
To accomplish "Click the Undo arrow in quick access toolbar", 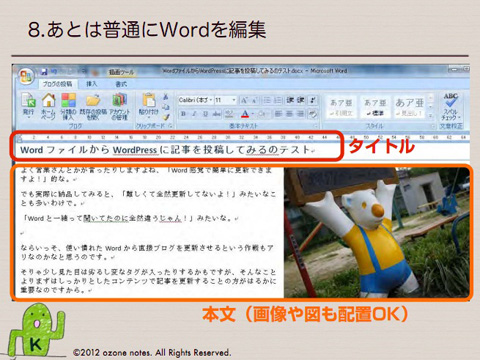I will pyautogui.click(x=54, y=71).
